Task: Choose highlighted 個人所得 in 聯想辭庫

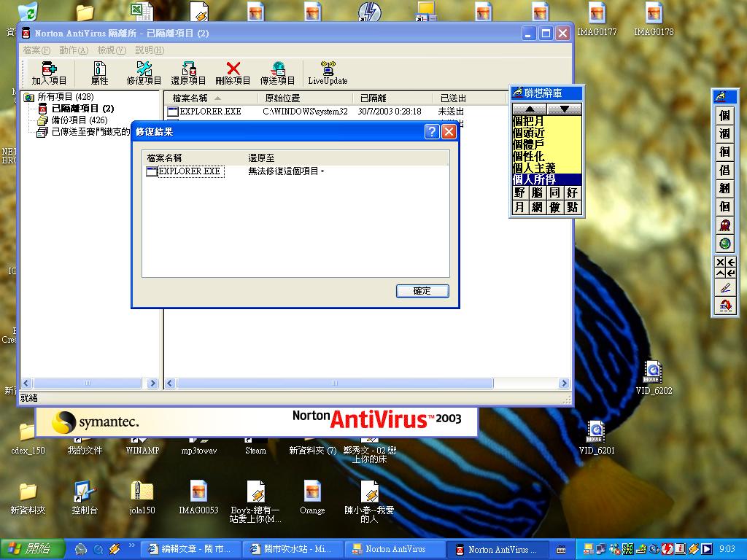Action: point(547,179)
